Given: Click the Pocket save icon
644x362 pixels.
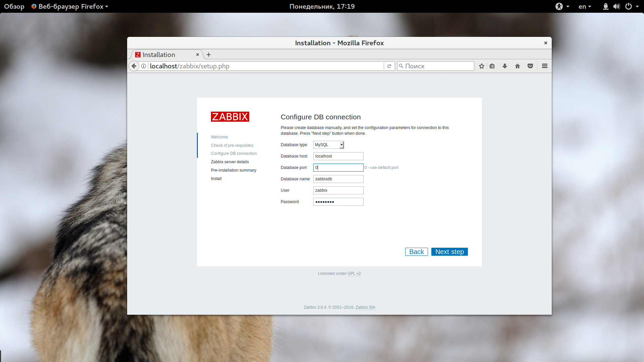Looking at the screenshot, I should coord(530,66).
